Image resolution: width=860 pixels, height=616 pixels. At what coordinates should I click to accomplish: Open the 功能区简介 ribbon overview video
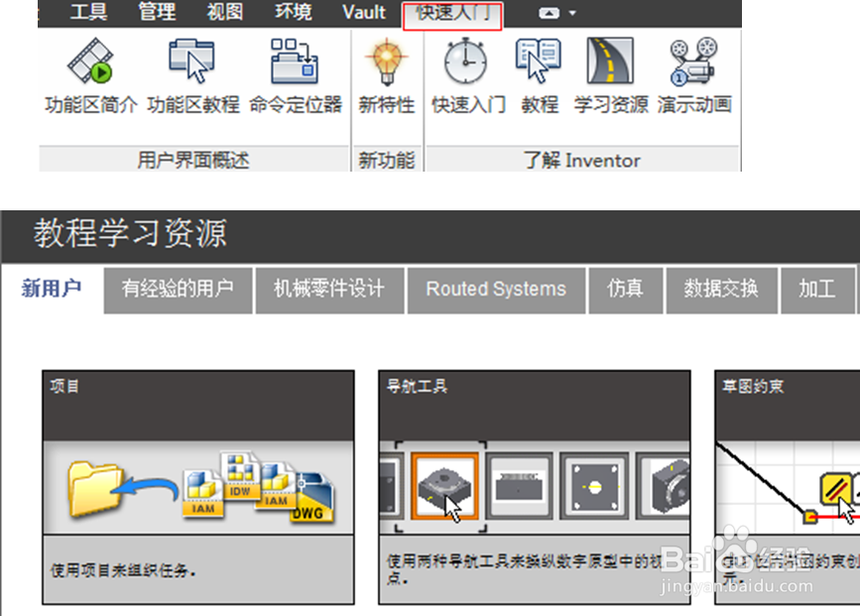tap(90, 75)
